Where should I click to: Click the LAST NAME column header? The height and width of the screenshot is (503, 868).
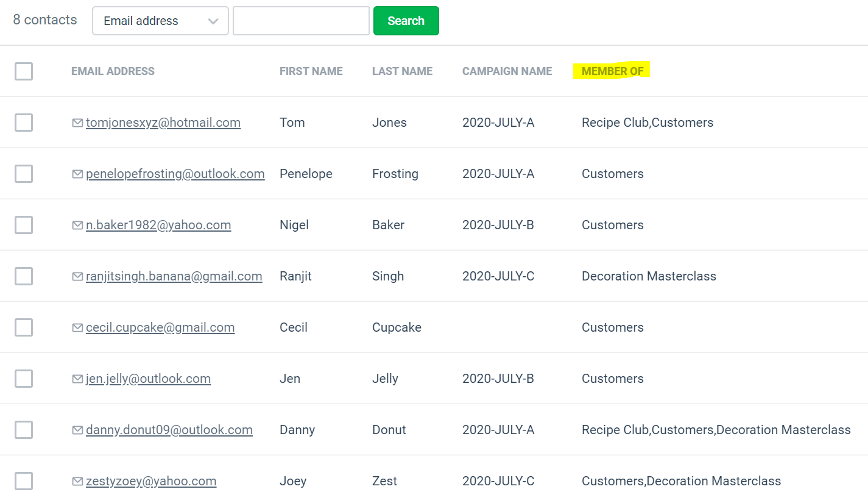402,71
